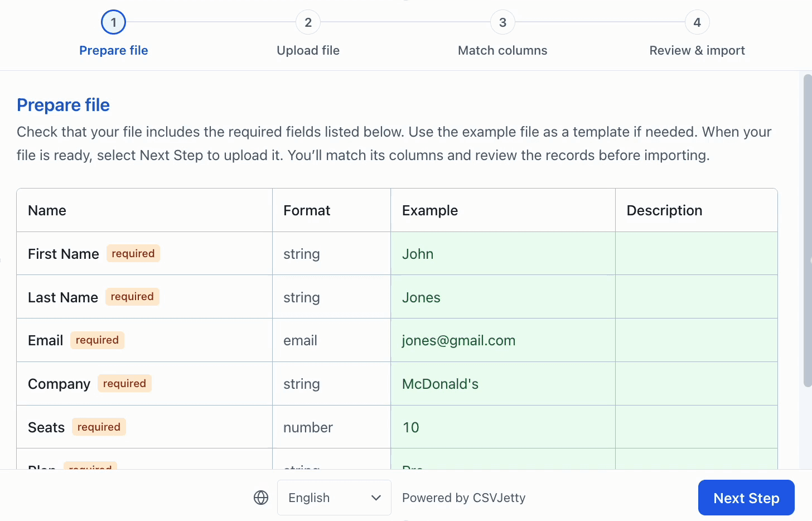The width and height of the screenshot is (812, 521).
Task: Click the Prepare file step label
Action: point(114,50)
